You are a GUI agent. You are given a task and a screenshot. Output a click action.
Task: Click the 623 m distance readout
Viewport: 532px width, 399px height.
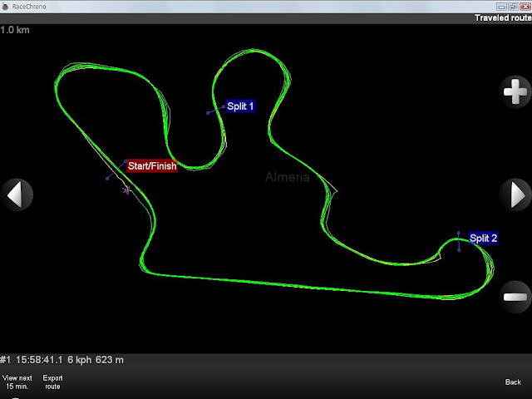(109, 360)
